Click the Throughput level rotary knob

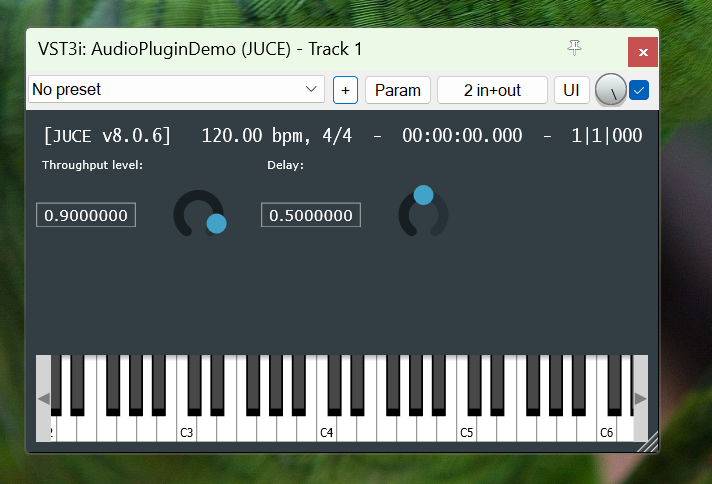(x=199, y=214)
